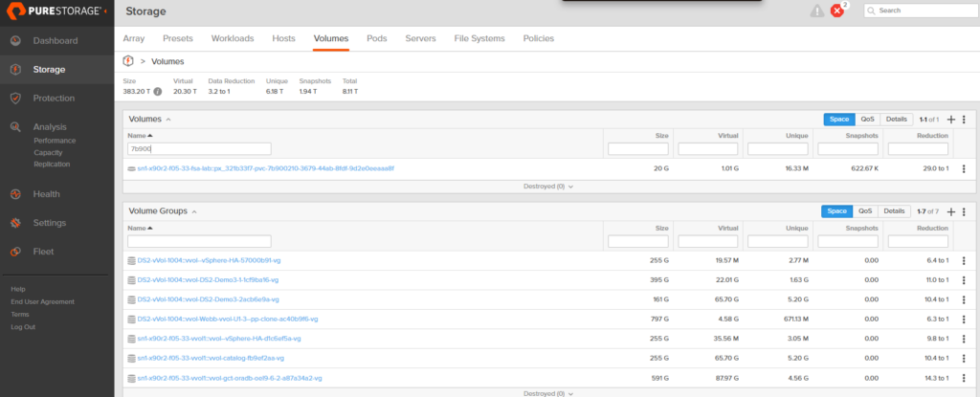The width and height of the screenshot is (980, 397).
Task: Switch to the Hosts tab
Action: pos(283,38)
